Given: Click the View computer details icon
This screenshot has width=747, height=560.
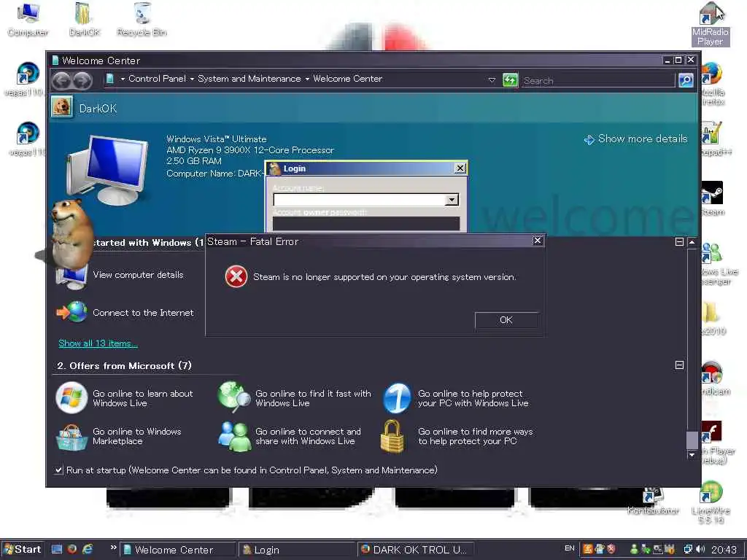Looking at the screenshot, I should [x=71, y=276].
